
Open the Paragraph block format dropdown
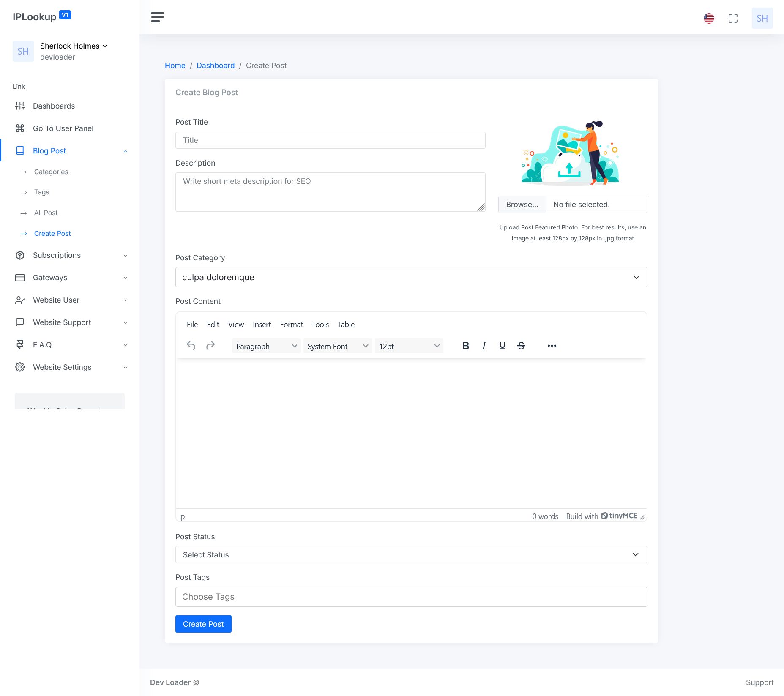point(266,346)
